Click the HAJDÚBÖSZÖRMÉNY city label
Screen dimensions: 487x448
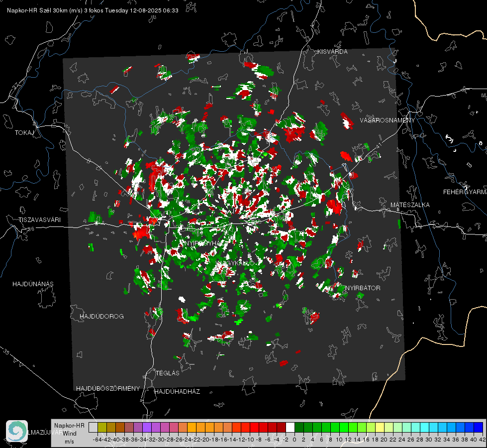click(x=108, y=389)
